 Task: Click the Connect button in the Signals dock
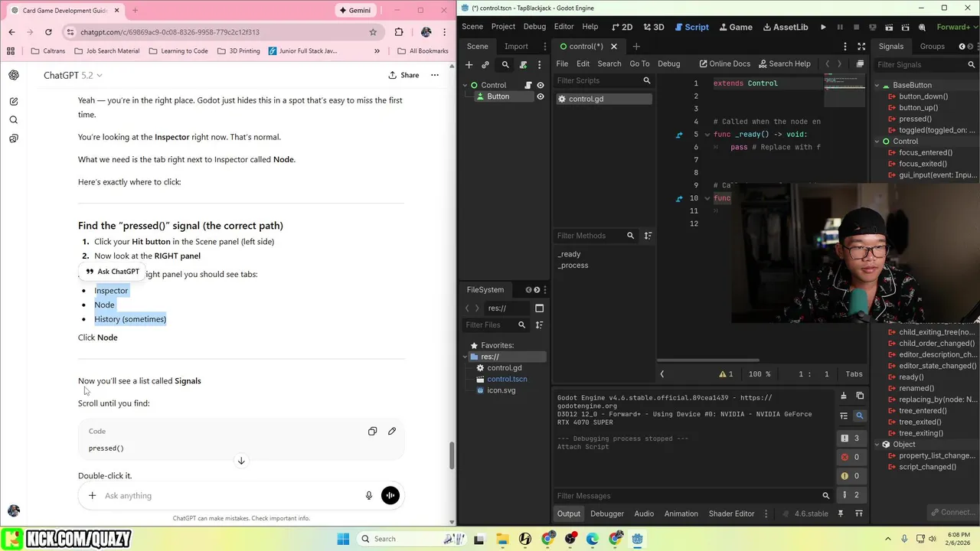[x=952, y=512]
